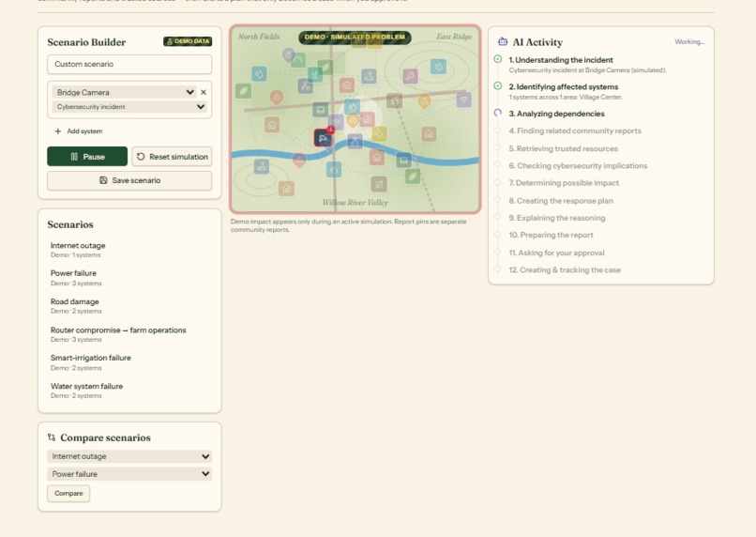
Task: Select the purple key icon on the map
Action: click(410, 76)
